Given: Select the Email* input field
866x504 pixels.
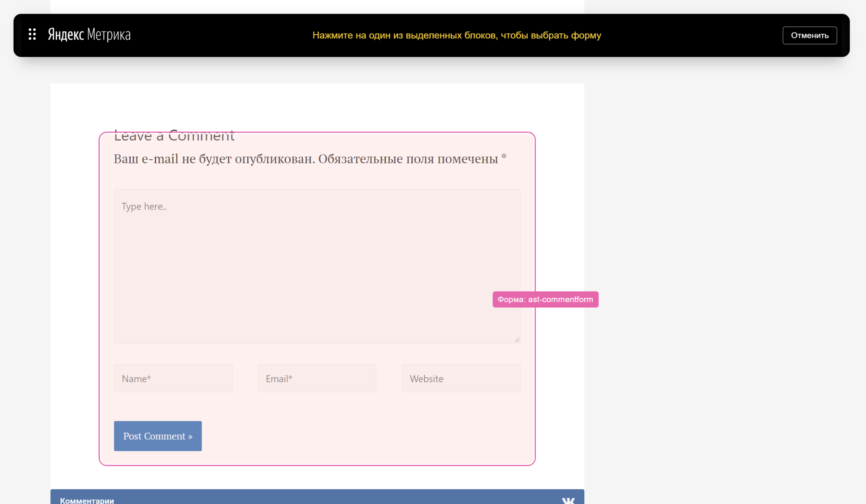Looking at the screenshot, I should point(317,379).
